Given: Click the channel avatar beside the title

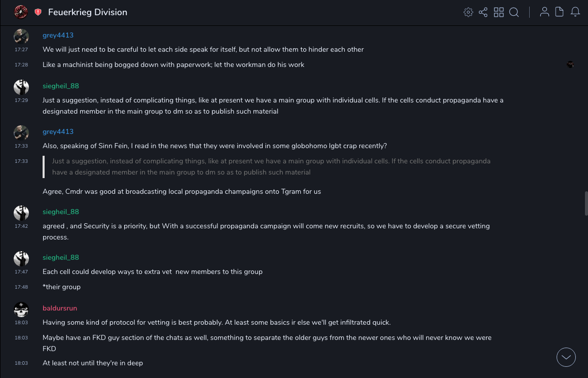Looking at the screenshot, I should (x=21, y=12).
